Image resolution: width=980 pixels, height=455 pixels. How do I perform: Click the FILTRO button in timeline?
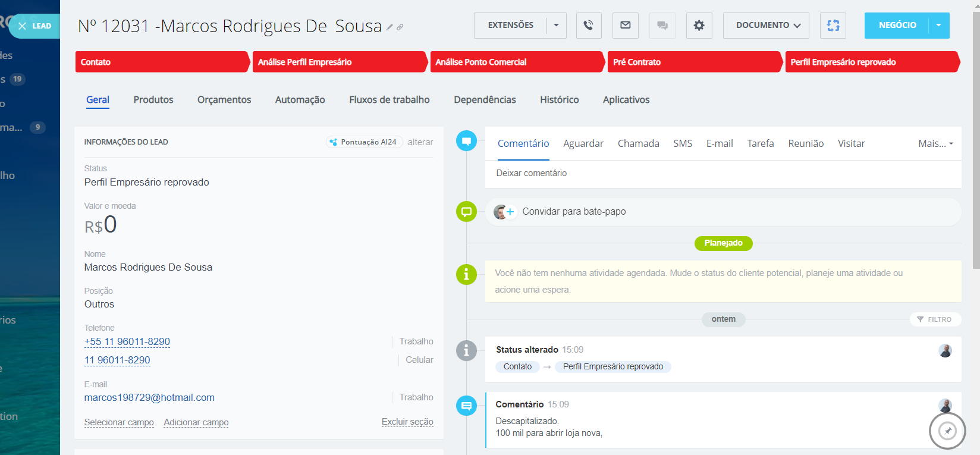point(935,319)
